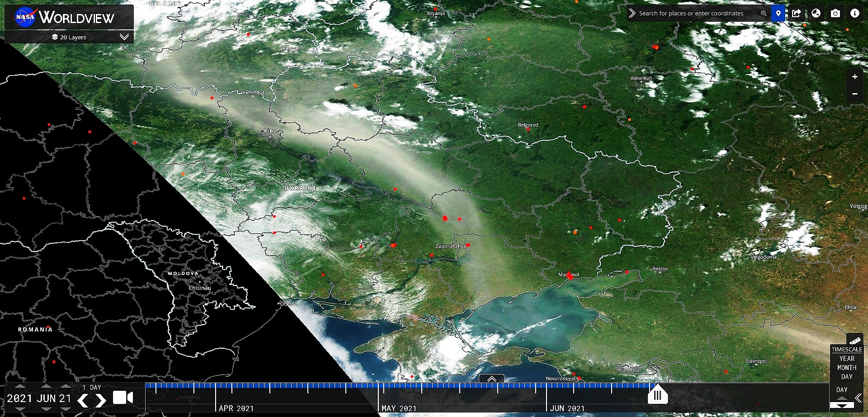The width and height of the screenshot is (868, 417).
Task: Click the timeline date dragger handle
Action: (657, 396)
